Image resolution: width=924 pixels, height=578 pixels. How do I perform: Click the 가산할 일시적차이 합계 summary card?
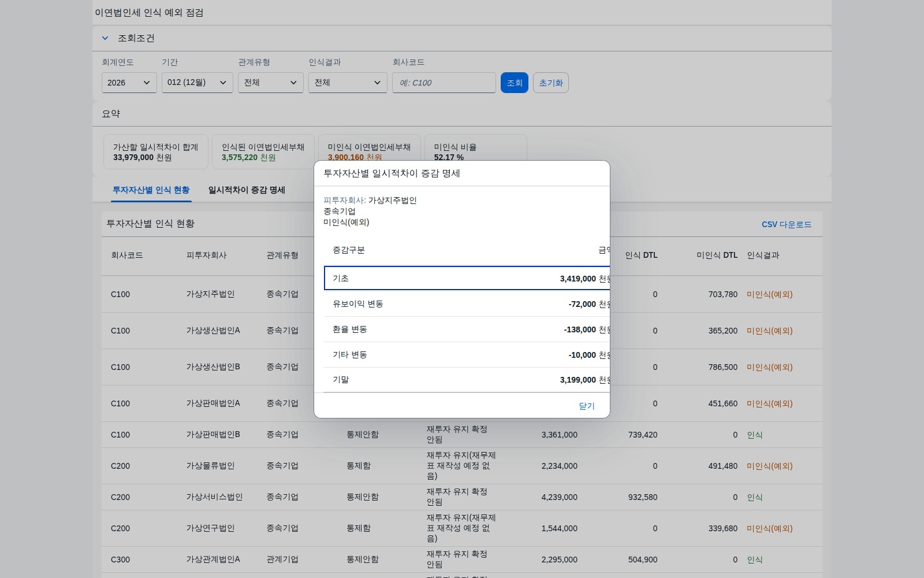click(155, 152)
